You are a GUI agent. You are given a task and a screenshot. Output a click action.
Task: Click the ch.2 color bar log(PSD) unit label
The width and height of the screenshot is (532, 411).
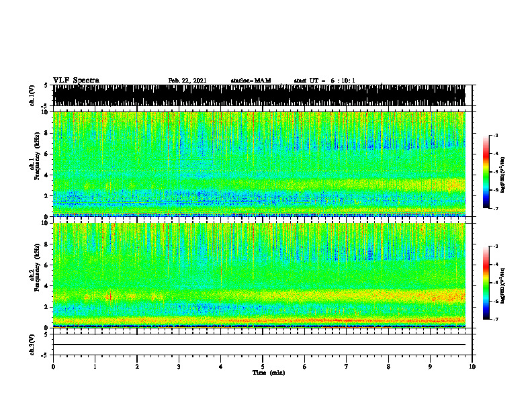pyautogui.click(x=503, y=285)
